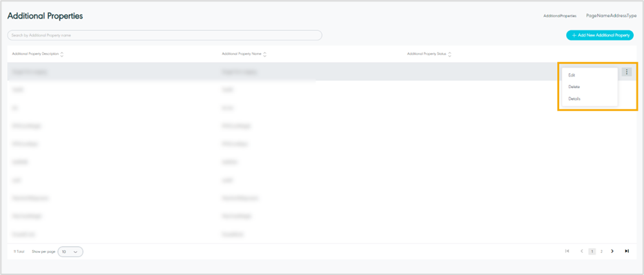This screenshot has height=275, width=644.
Task: Open the Show per page dropdown
Action: (70, 252)
